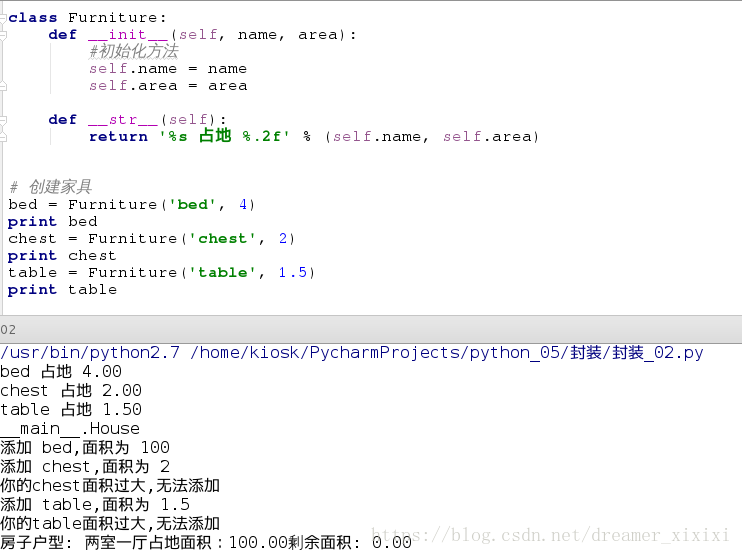Click console output '添加 chest,面积为 2'
Viewport: 742px width, 555px height.
point(85,467)
